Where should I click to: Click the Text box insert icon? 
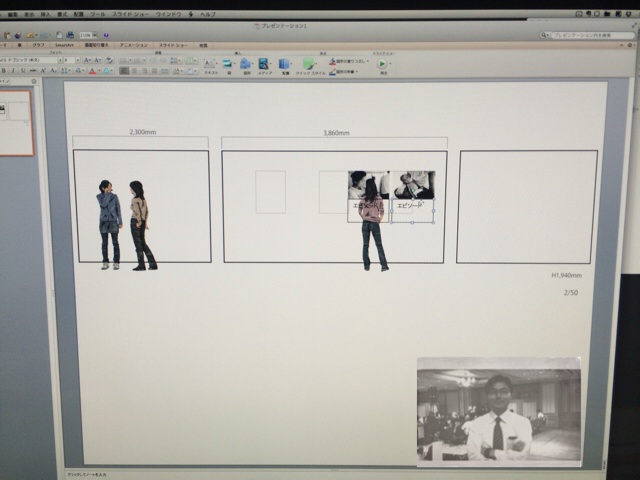click(210, 63)
